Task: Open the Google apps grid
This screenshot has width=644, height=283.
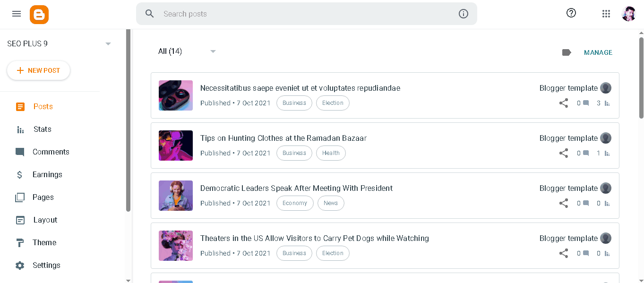Action: pos(606,14)
